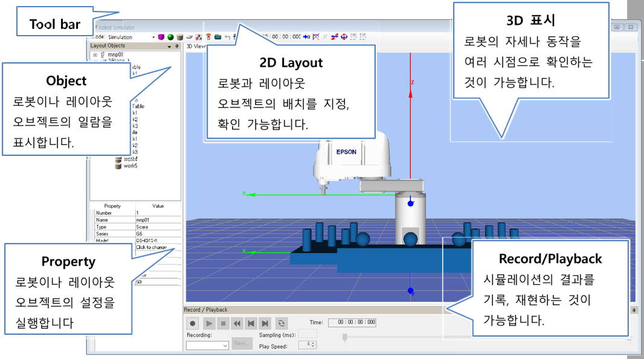644x359 pixels.
Task: Click the blue rotate view icon
Action: tap(344, 36)
